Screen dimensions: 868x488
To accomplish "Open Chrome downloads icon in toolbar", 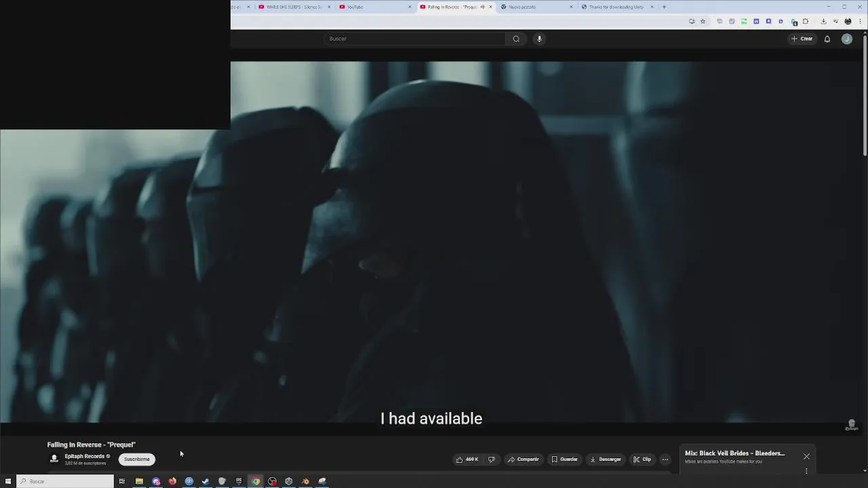I will pyautogui.click(x=823, y=21).
